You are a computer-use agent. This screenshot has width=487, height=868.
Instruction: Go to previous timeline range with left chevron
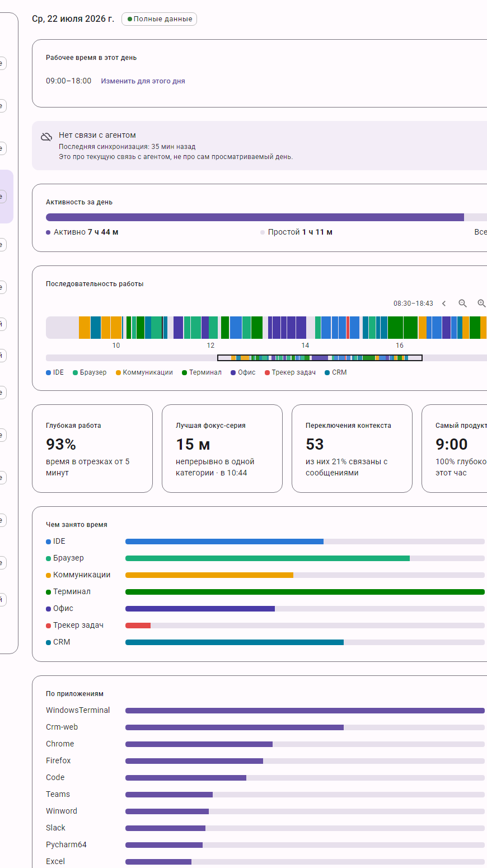pos(444,303)
